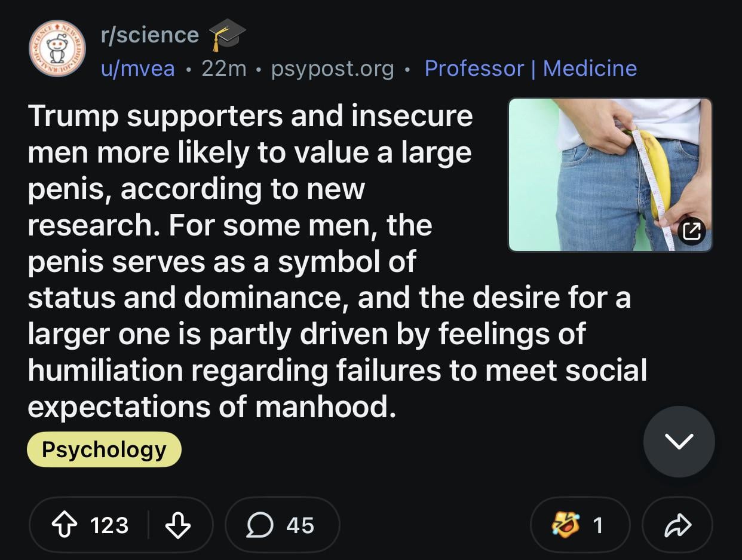
Task: Go to the r/science community name
Action: [149, 35]
